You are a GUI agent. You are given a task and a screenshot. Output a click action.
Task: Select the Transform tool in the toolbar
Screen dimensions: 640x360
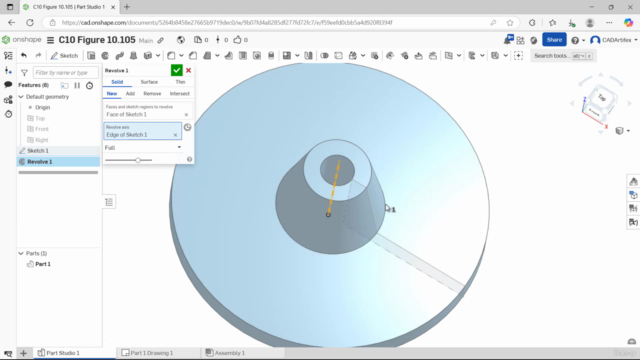pyautogui.click(x=353, y=56)
